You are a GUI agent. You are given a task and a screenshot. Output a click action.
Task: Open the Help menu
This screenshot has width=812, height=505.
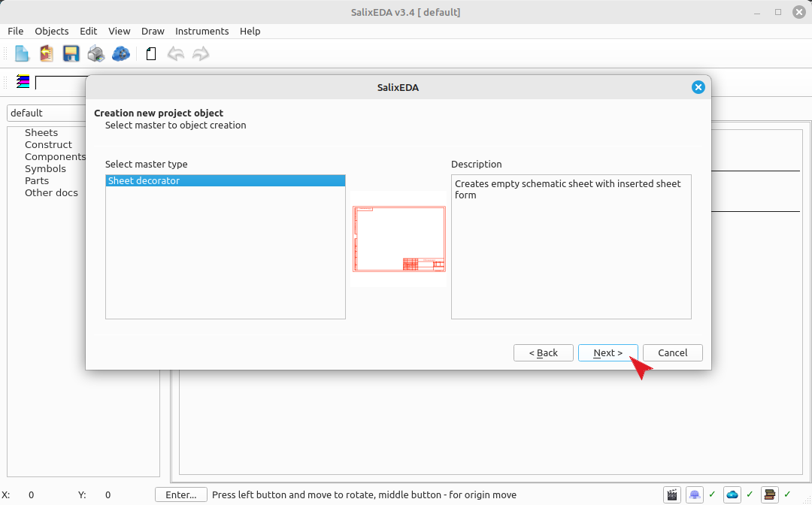click(250, 31)
